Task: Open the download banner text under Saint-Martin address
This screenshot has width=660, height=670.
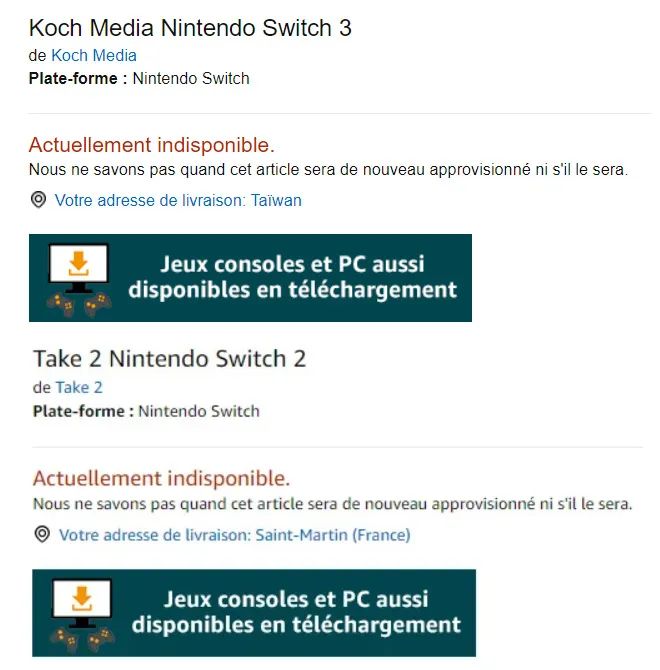Action: [296, 613]
